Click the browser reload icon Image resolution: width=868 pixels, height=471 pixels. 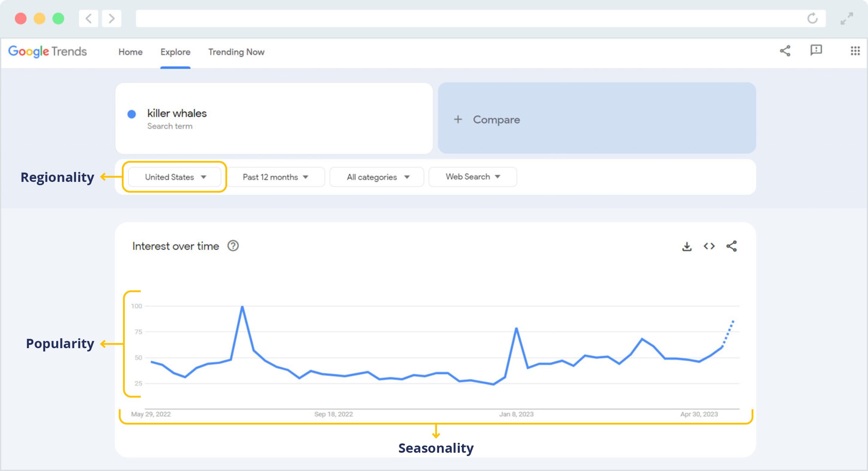[812, 18]
